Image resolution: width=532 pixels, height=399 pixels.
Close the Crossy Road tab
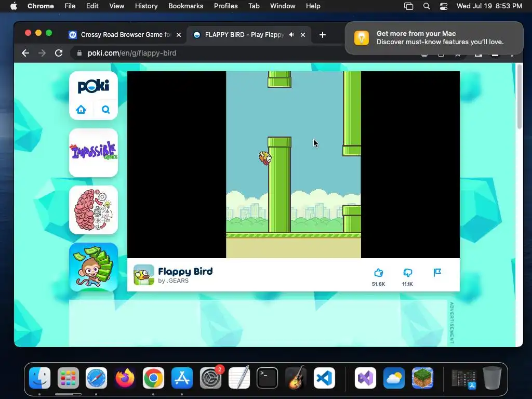click(179, 35)
